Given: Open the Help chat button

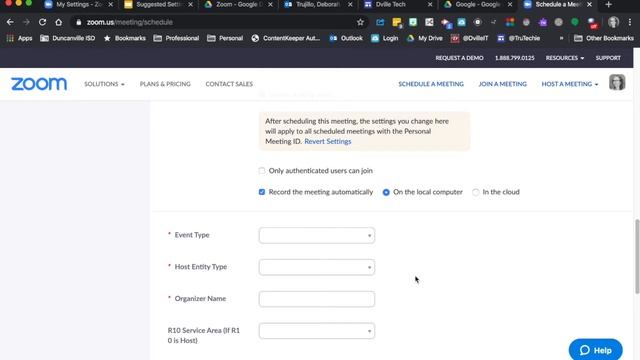Looking at the screenshot, I should [596, 350].
